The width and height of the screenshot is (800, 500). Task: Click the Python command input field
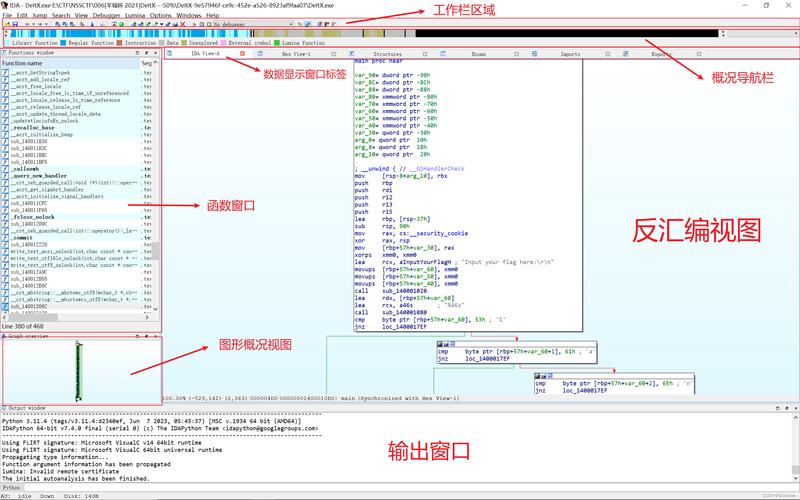pos(410,488)
